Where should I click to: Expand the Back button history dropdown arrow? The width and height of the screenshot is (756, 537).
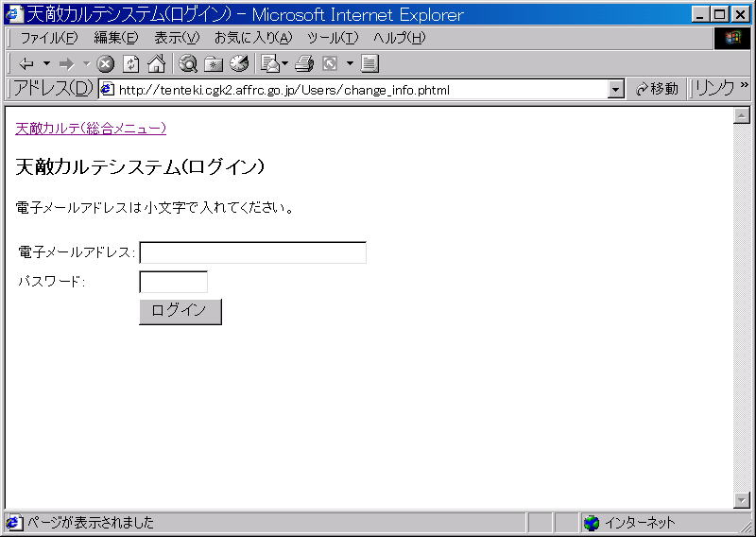(x=46, y=64)
